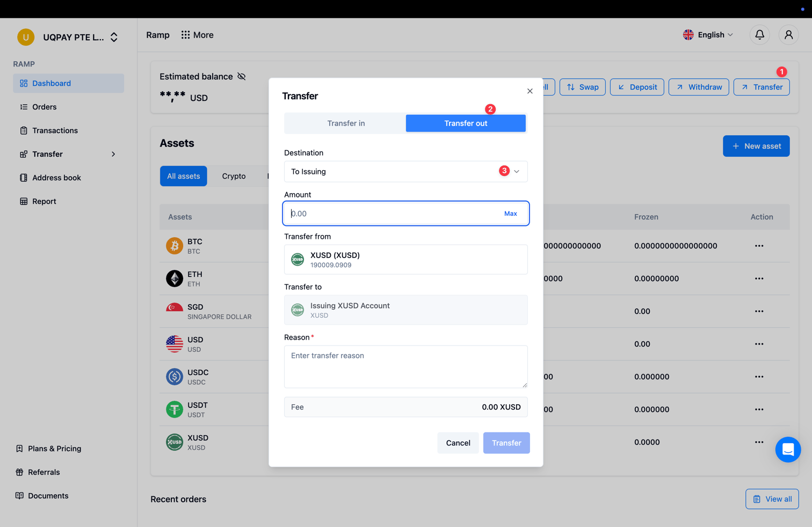Open the More apps grid menu

click(197, 35)
